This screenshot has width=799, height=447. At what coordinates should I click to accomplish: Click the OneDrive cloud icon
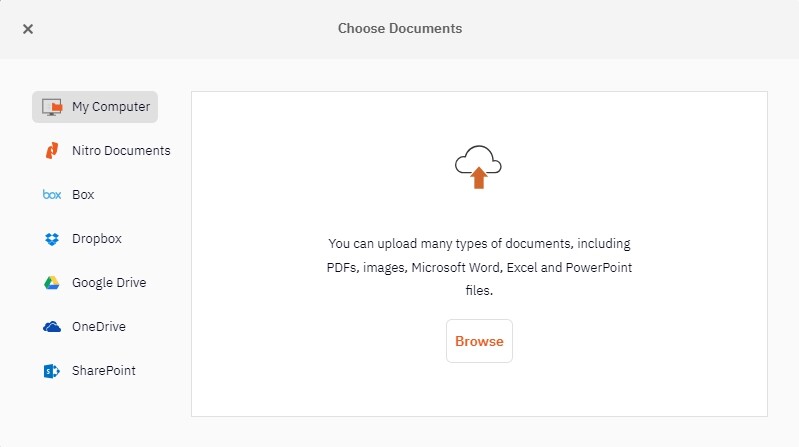coord(52,327)
